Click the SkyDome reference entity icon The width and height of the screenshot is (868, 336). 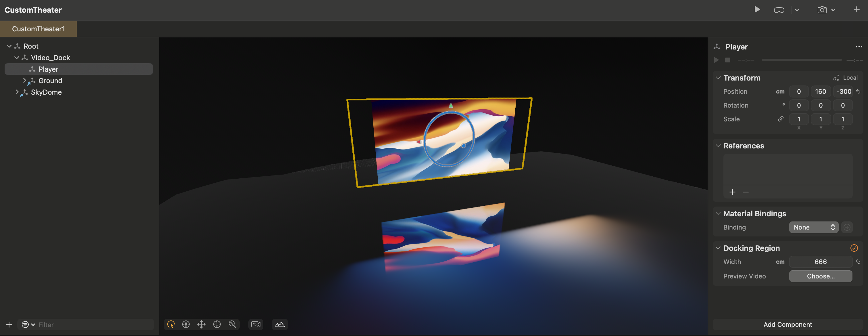click(24, 92)
